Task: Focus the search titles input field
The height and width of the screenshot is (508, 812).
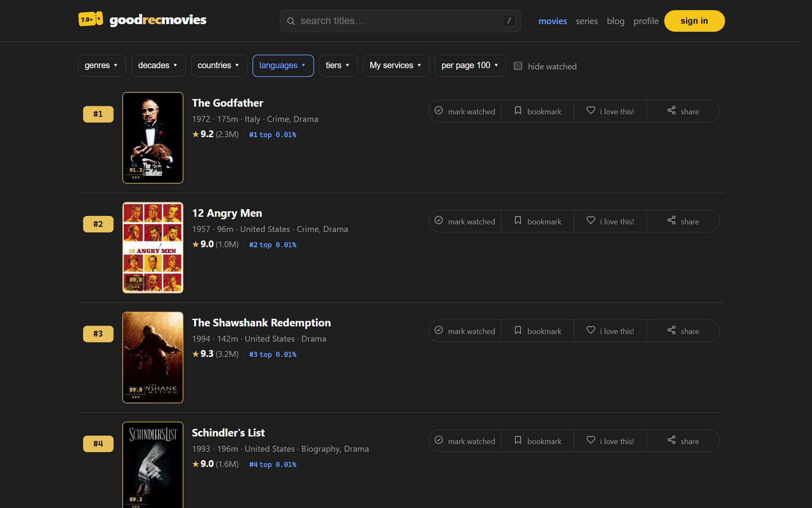Action: pyautogui.click(x=400, y=21)
